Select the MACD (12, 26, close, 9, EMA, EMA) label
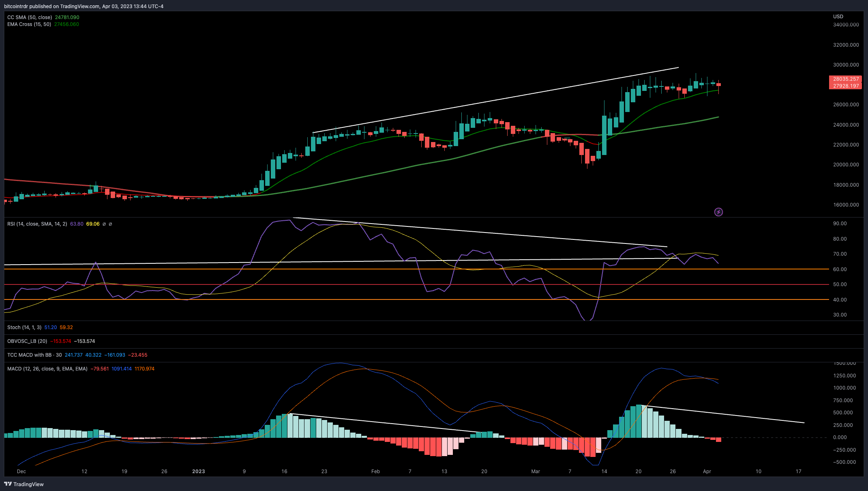This screenshot has width=868, height=491. pos(47,369)
